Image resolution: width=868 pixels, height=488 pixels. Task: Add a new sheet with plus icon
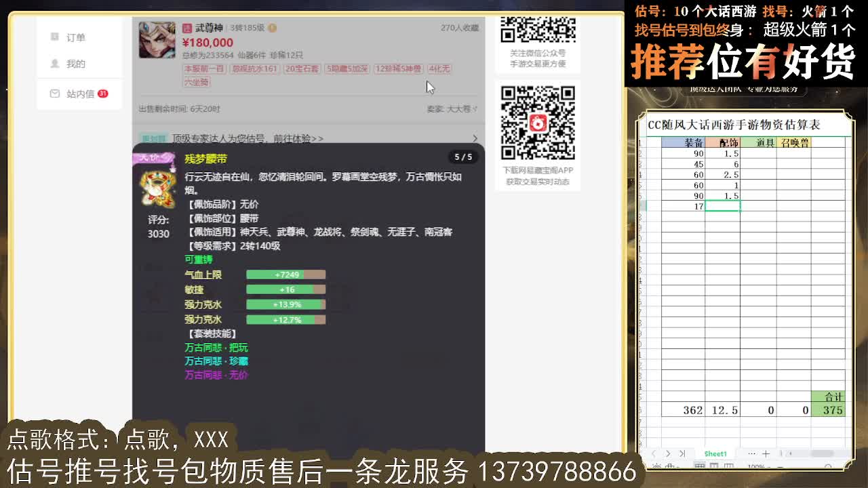coord(766,453)
